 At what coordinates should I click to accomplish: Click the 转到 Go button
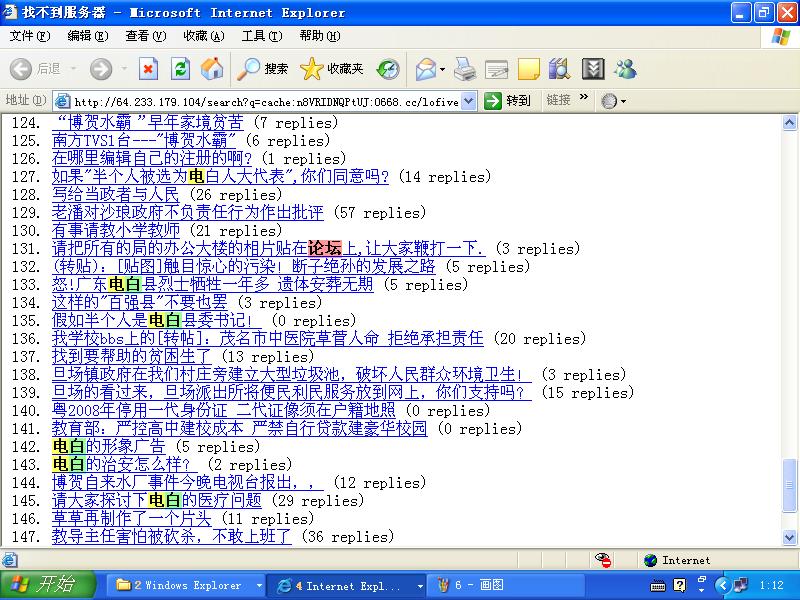[508, 101]
